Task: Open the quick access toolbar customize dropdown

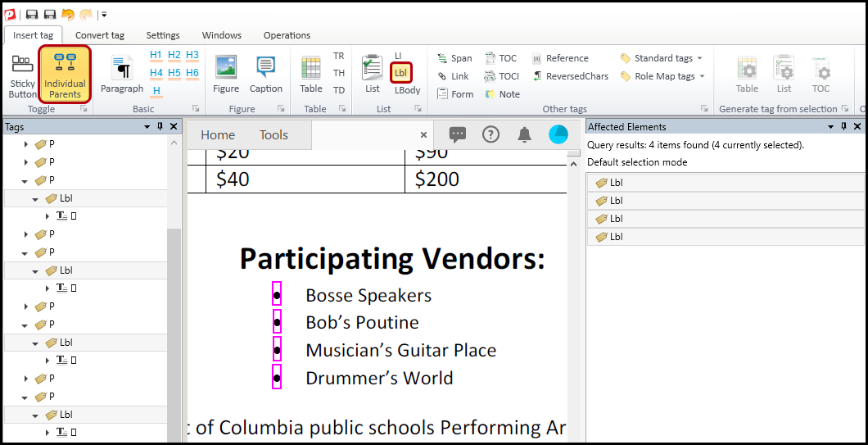Action: pyautogui.click(x=104, y=15)
